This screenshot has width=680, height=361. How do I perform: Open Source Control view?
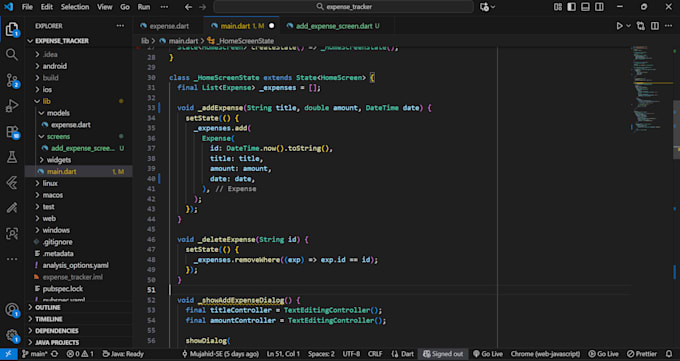point(12,80)
